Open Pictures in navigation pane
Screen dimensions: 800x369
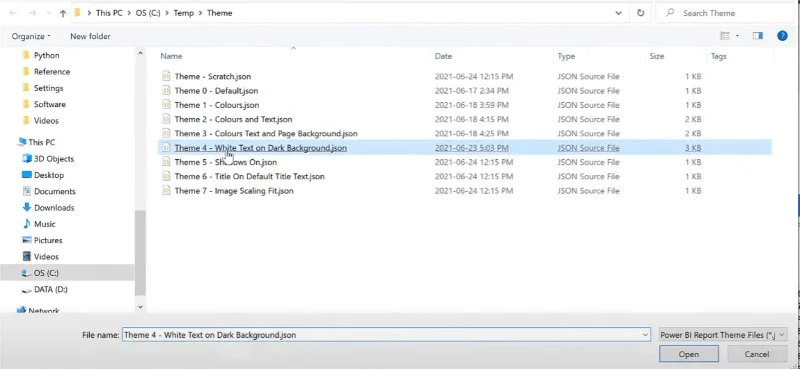point(48,240)
